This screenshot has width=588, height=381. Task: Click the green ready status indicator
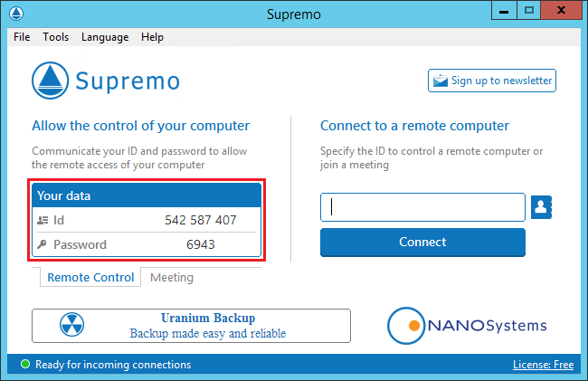25,364
